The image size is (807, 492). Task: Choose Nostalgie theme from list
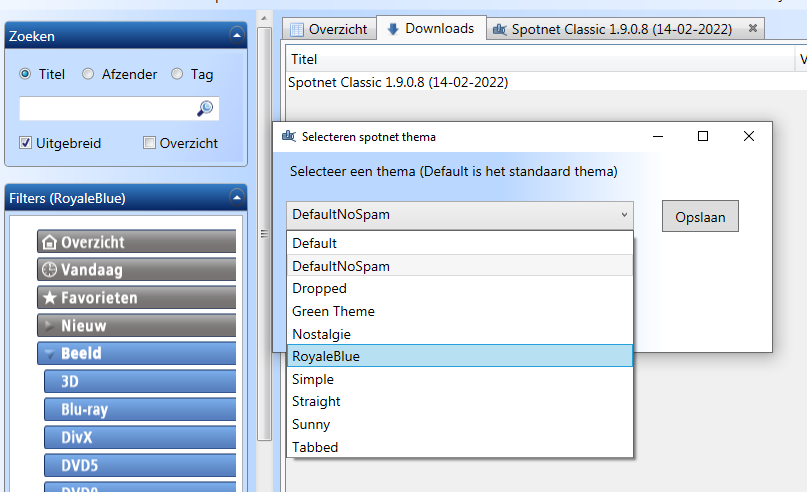click(460, 334)
